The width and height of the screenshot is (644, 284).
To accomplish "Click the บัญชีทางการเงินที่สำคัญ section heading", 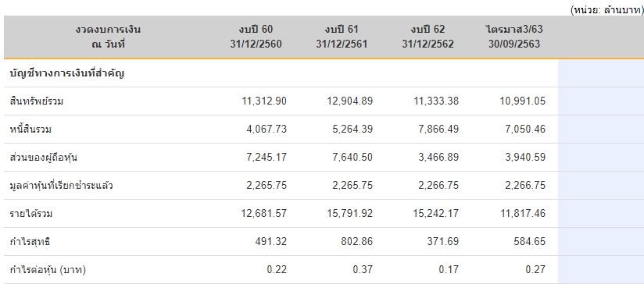I will (x=67, y=73).
